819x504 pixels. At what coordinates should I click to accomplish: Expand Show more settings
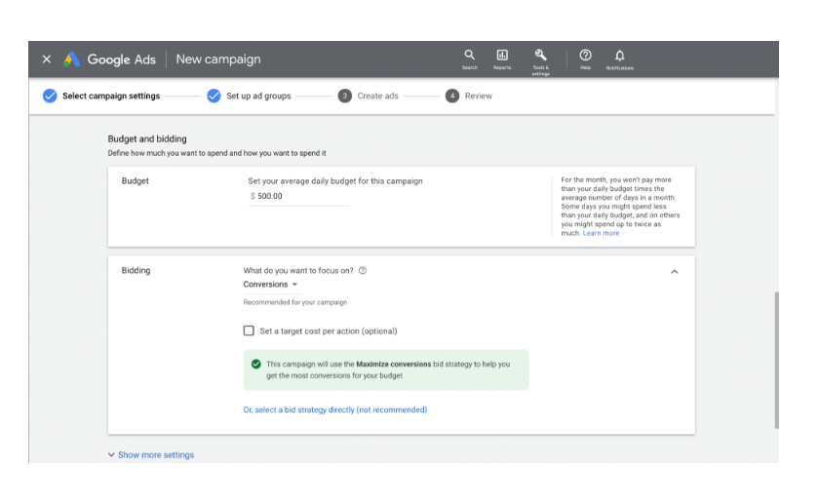tap(151, 455)
